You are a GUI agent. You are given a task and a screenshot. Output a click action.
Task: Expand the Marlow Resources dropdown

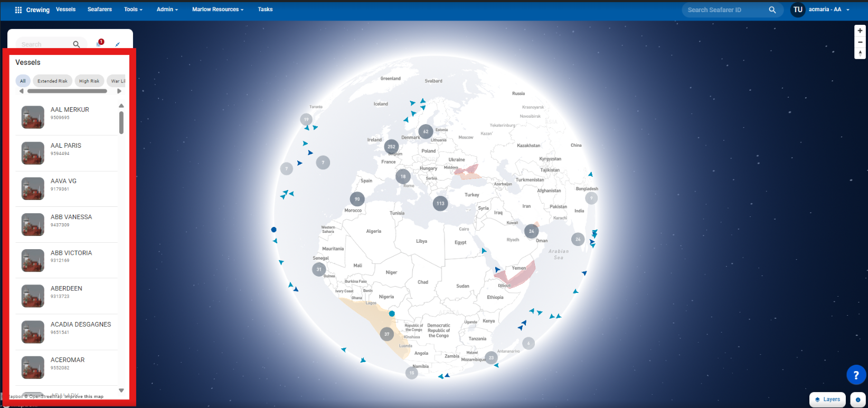point(218,10)
